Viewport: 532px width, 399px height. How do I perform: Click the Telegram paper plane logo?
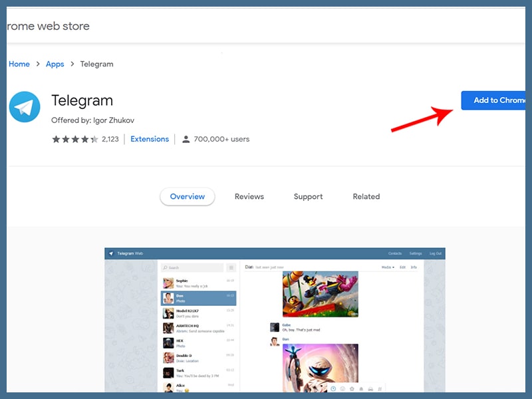pyautogui.click(x=25, y=106)
